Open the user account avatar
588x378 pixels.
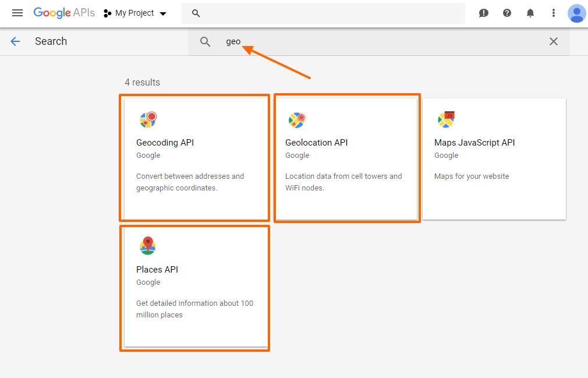[x=577, y=13]
